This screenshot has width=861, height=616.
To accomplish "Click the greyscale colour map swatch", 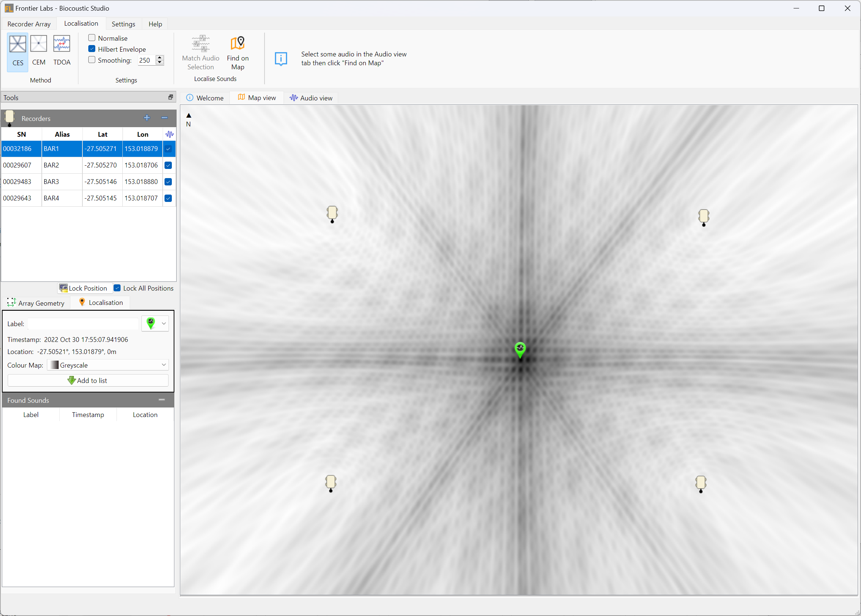I will (x=55, y=365).
